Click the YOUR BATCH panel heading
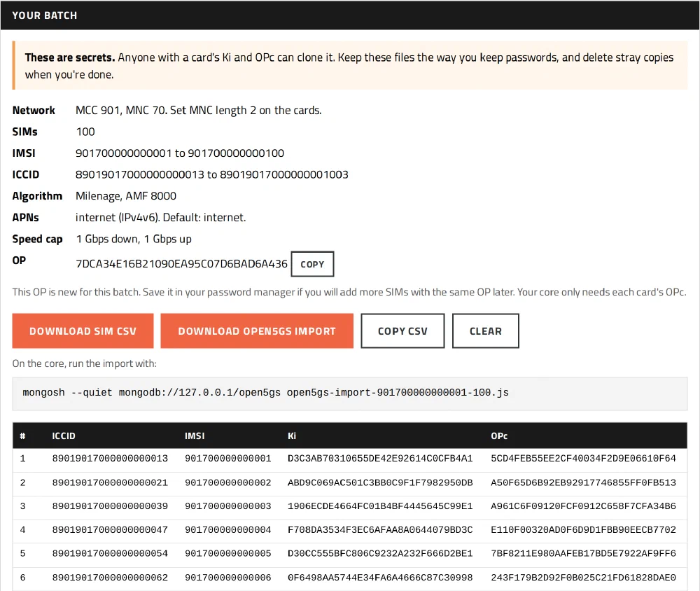Screen dimensions: 700x591 tap(45, 15)
